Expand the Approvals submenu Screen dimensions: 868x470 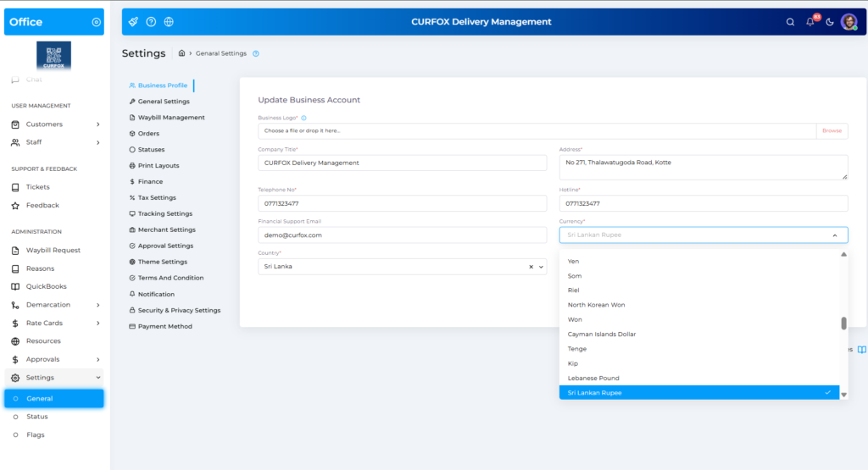(55, 359)
